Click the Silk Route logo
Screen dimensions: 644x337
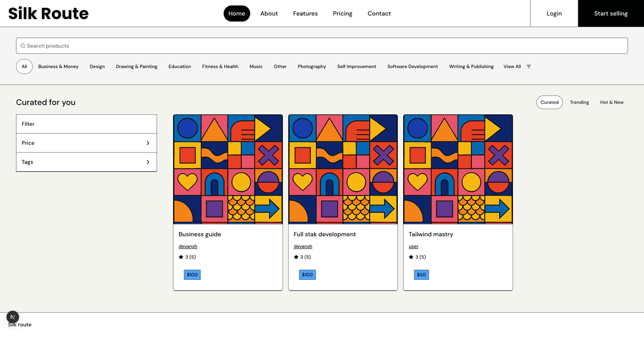click(48, 13)
